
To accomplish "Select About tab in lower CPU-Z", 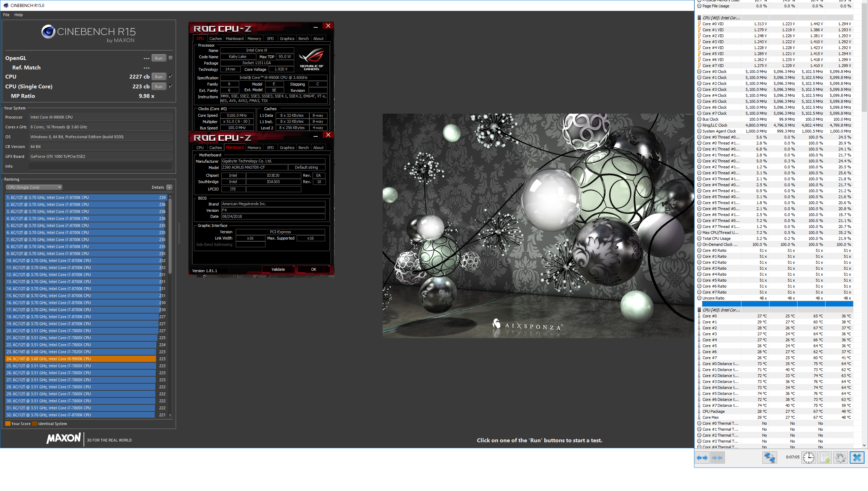I will coord(318,148).
